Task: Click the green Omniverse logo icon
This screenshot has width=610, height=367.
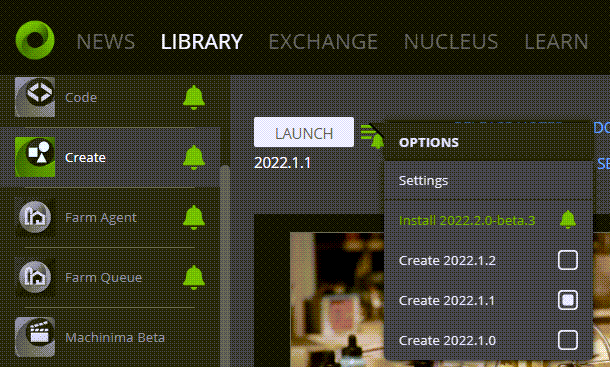Action: tap(35, 40)
